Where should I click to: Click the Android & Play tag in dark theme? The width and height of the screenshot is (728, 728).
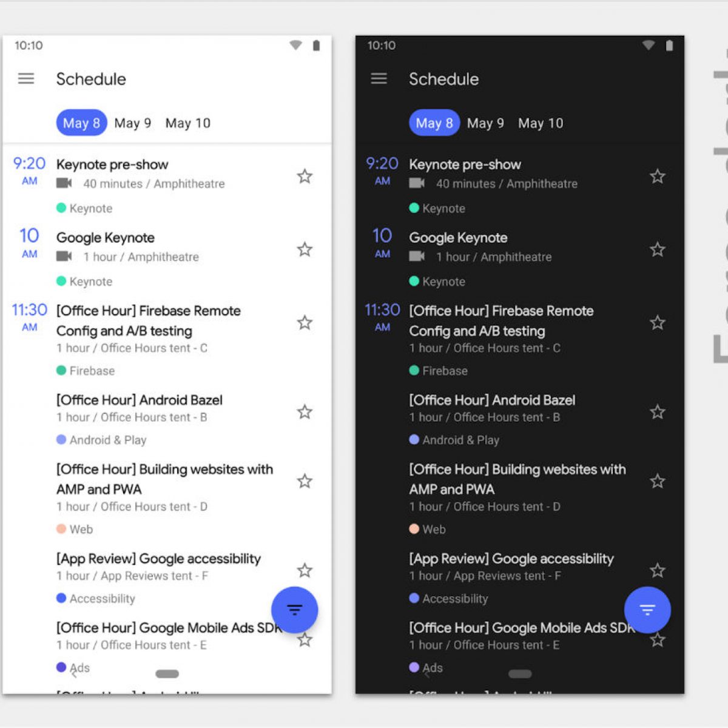[460, 440]
